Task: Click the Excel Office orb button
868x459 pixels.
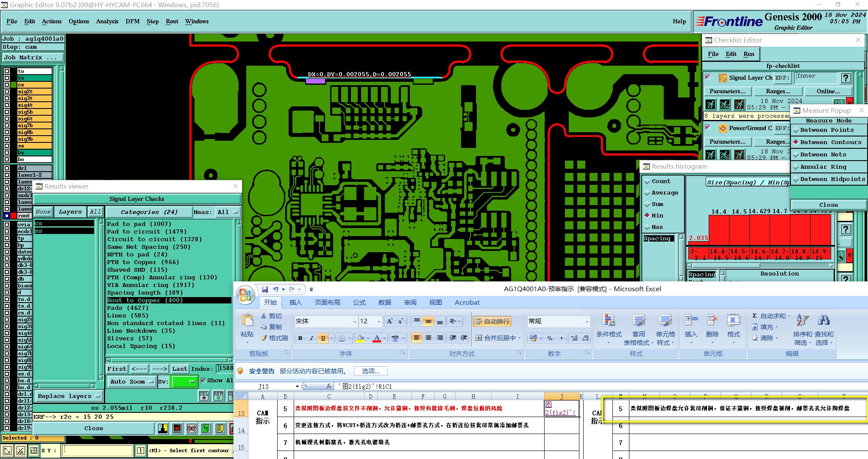Action: [x=245, y=295]
